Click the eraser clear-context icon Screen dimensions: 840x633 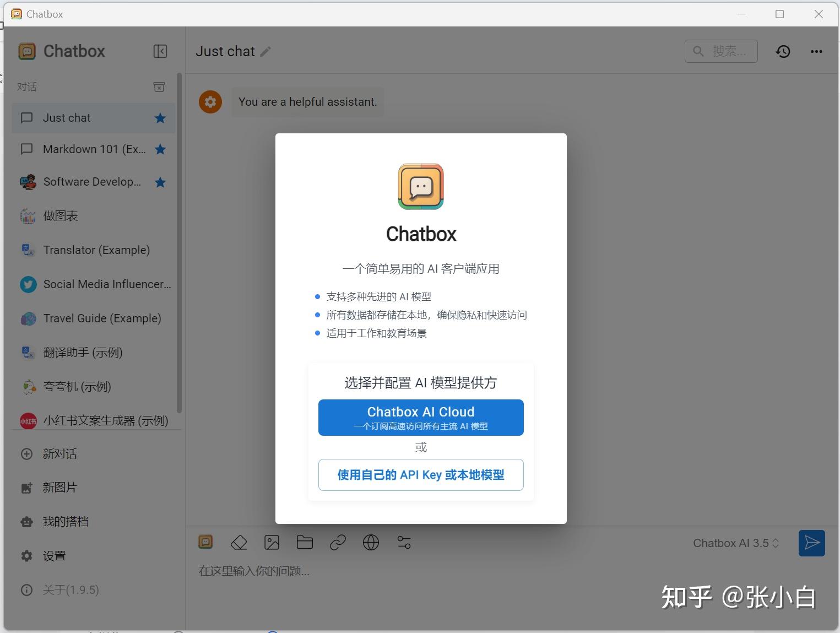(239, 543)
